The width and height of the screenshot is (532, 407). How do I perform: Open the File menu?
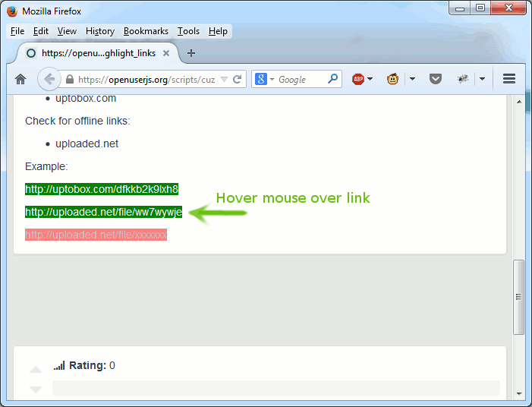pyautogui.click(x=17, y=31)
